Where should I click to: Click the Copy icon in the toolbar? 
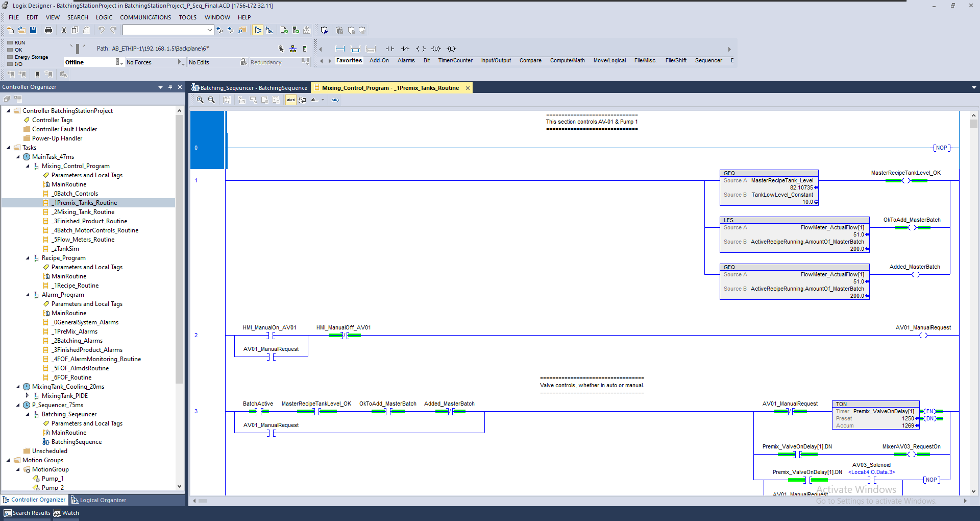[x=75, y=30]
